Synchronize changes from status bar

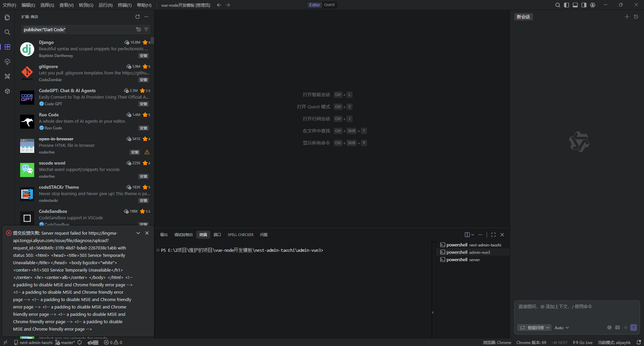[x=79, y=342]
